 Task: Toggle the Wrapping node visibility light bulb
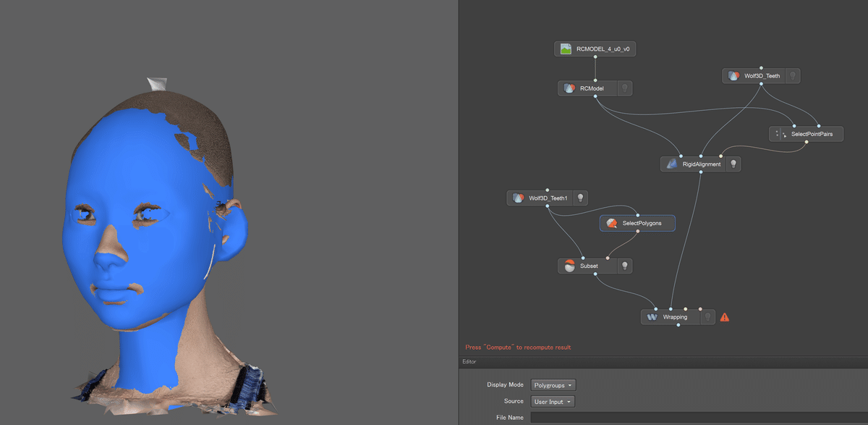(x=707, y=316)
